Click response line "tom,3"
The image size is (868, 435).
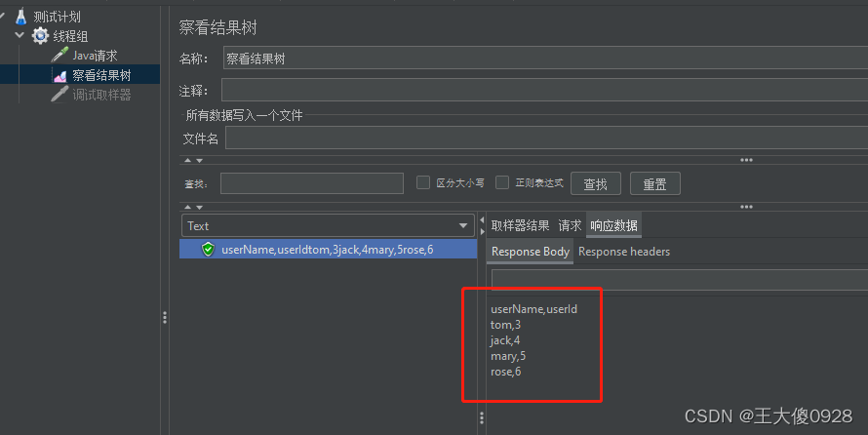[505, 325]
